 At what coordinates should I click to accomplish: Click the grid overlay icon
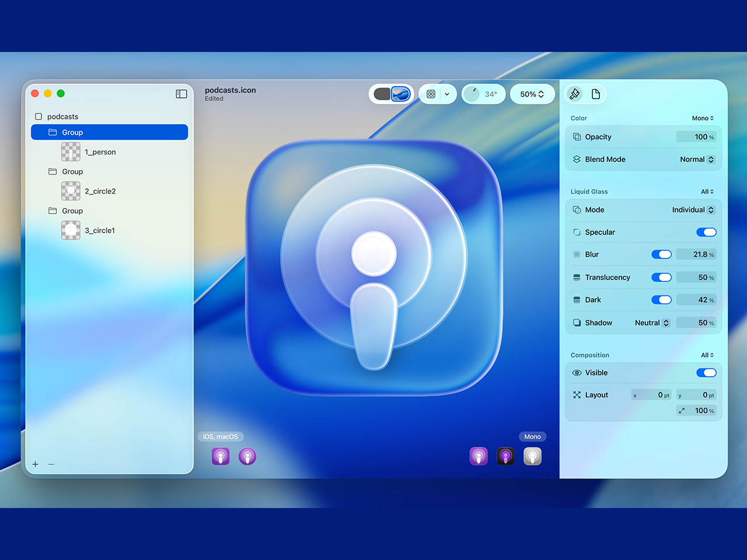pos(431,94)
